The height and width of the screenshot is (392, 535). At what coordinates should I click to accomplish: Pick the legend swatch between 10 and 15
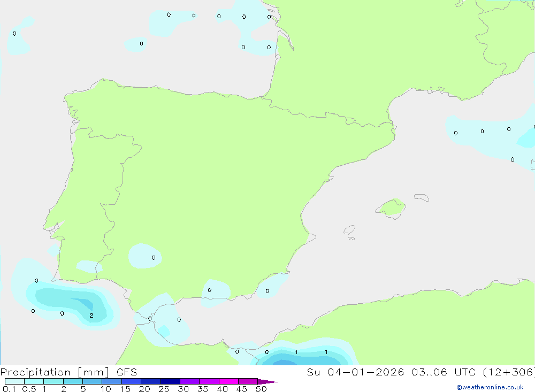tap(112, 381)
